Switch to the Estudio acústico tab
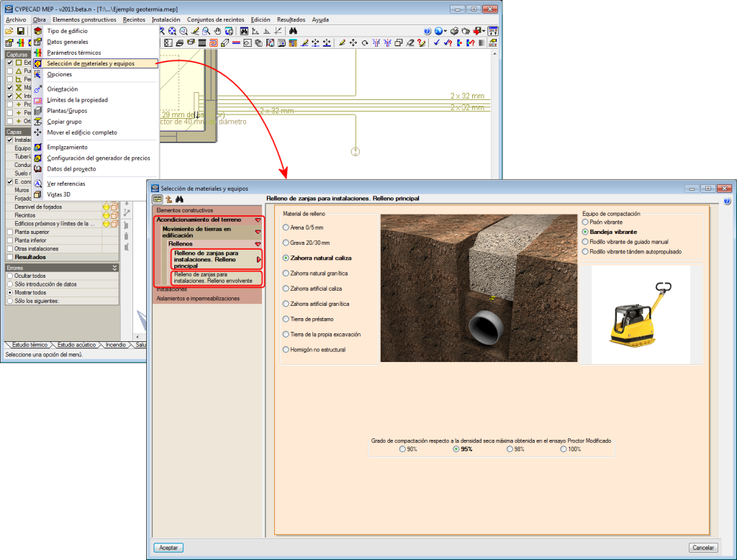 coord(76,345)
